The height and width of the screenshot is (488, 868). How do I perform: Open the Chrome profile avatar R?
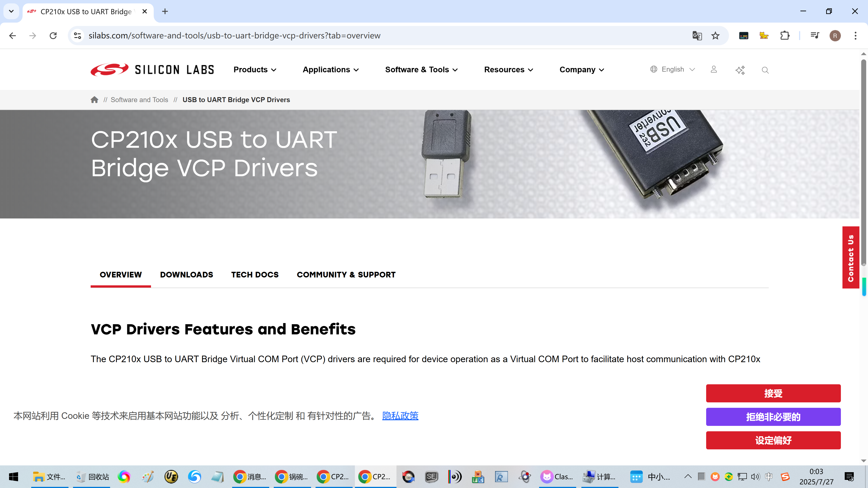[x=835, y=36]
